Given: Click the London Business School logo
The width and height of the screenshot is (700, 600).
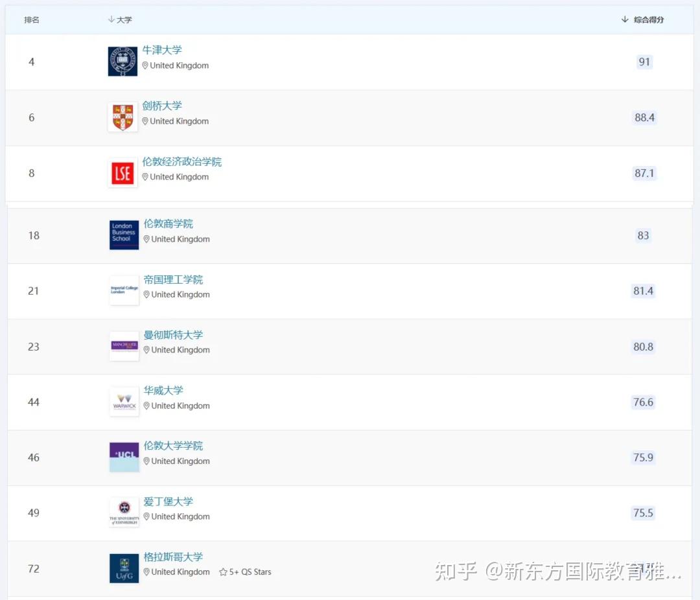Looking at the screenshot, I should pos(123,235).
